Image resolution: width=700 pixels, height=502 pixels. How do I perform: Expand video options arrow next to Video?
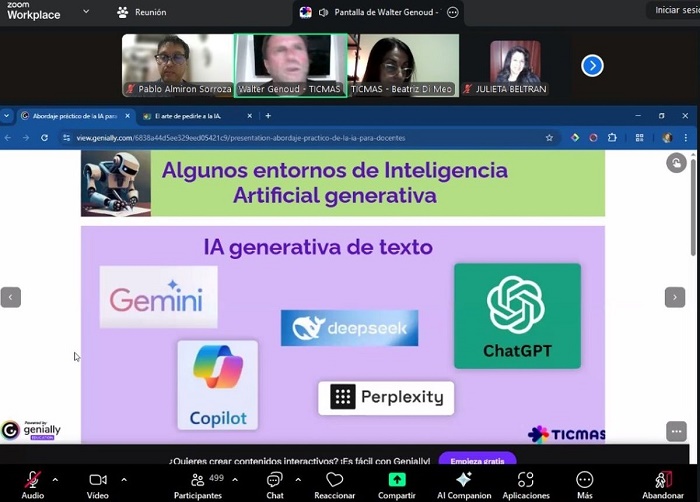(x=124, y=479)
